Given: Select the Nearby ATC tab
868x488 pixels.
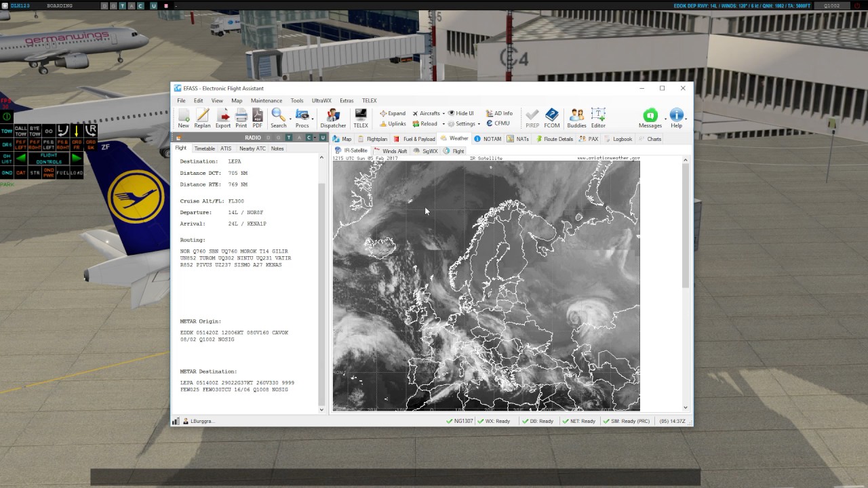Looking at the screenshot, I should (252, 148).
